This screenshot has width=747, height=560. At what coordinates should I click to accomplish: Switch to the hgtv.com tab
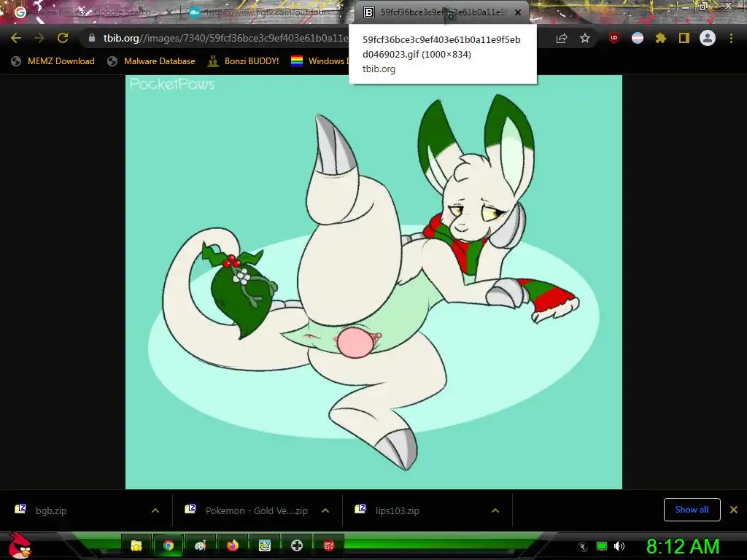pyautogui.click(x=264, y=13)
